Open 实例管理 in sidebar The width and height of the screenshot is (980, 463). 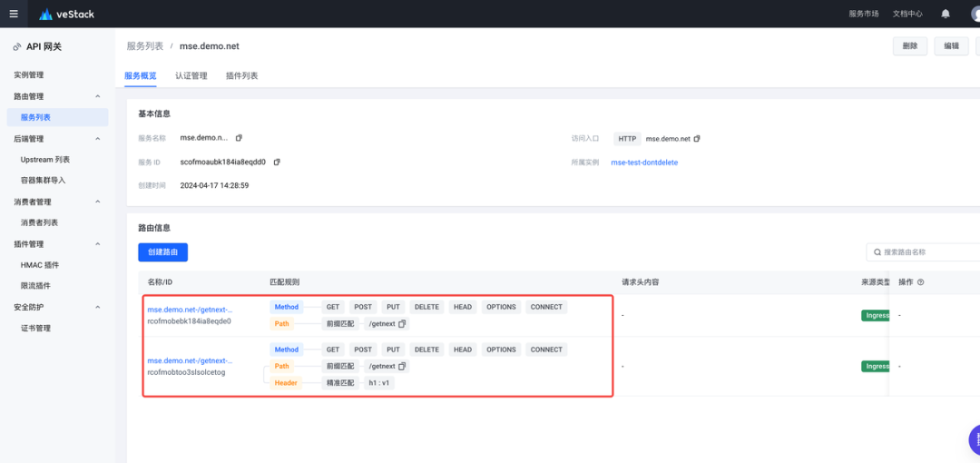point(29,75)
